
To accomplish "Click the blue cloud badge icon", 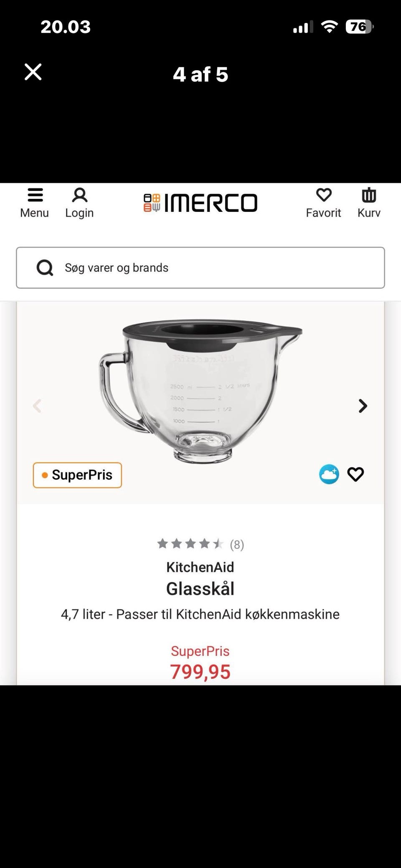I will pos(329,474).
